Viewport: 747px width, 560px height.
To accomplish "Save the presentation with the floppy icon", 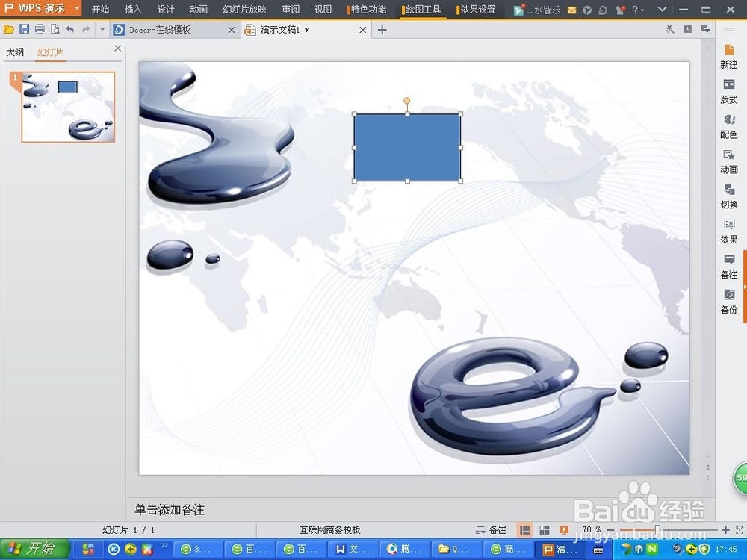I will coord(24,30).
